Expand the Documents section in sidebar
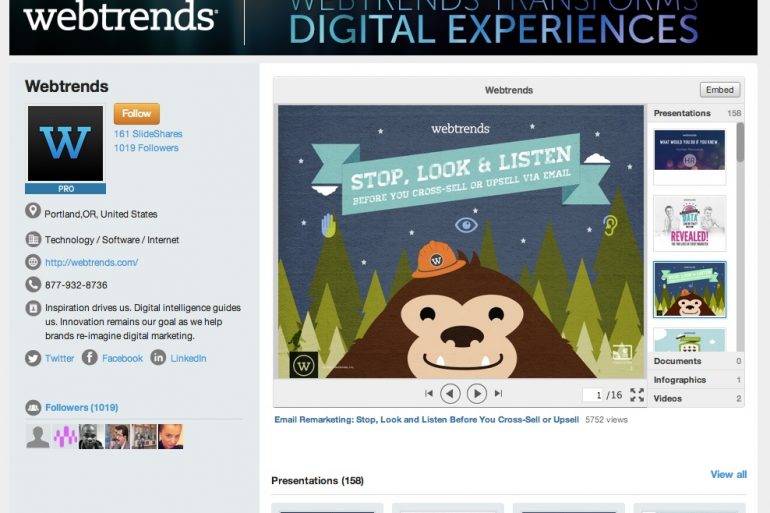This screenshot has height=513, width=770. coord(697,361)
